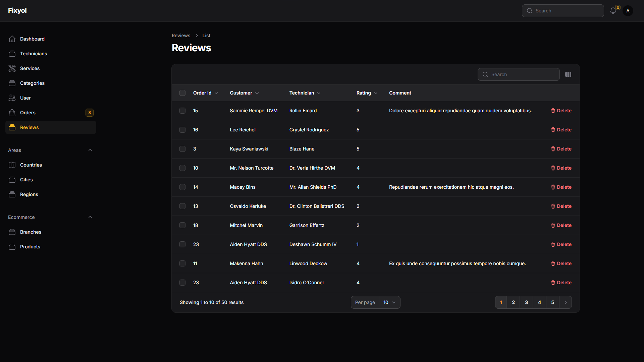
Task: Toggle table columns icon
Action: (568, 74)
